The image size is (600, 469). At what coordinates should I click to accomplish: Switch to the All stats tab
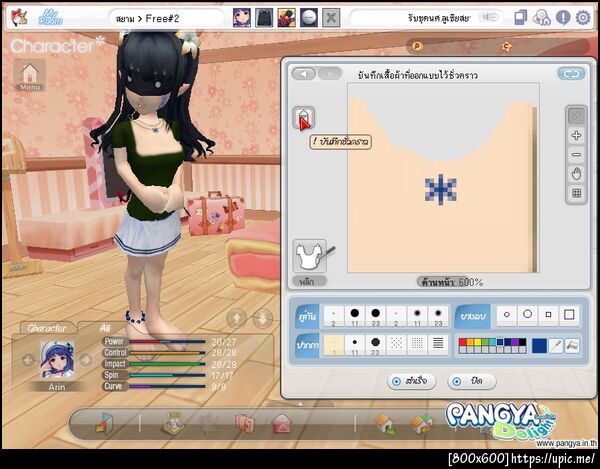pyautogui.click(x=104, y=328)
